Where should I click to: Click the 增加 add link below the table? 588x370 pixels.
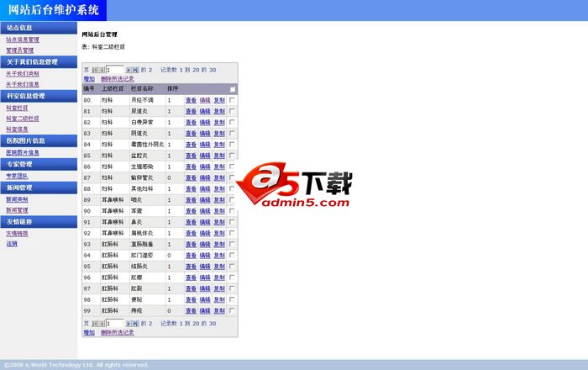pyautogui.click(x=89, y=332)
